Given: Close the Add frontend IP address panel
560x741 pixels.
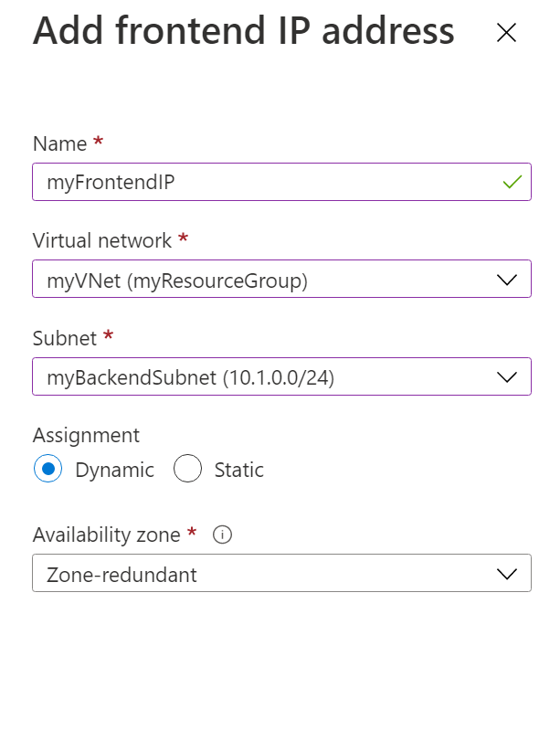Looking at the screenshot, I should (507, 33).
